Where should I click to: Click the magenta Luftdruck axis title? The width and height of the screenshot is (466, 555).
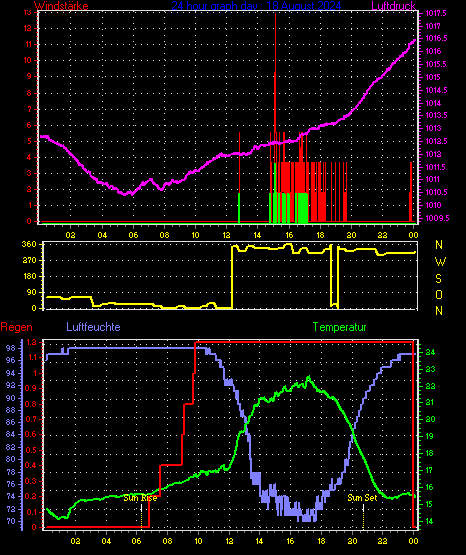[393, 5]
